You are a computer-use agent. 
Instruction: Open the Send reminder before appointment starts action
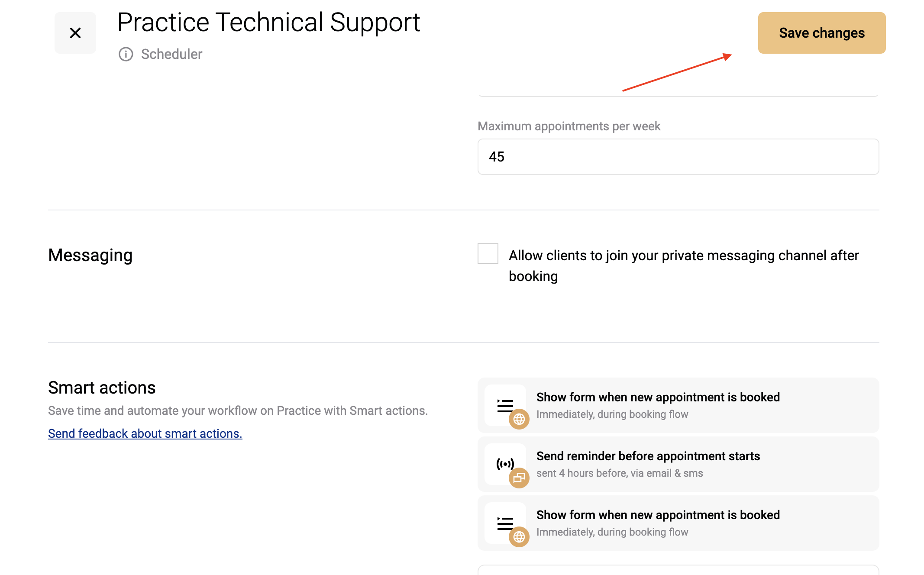point(678,464)
